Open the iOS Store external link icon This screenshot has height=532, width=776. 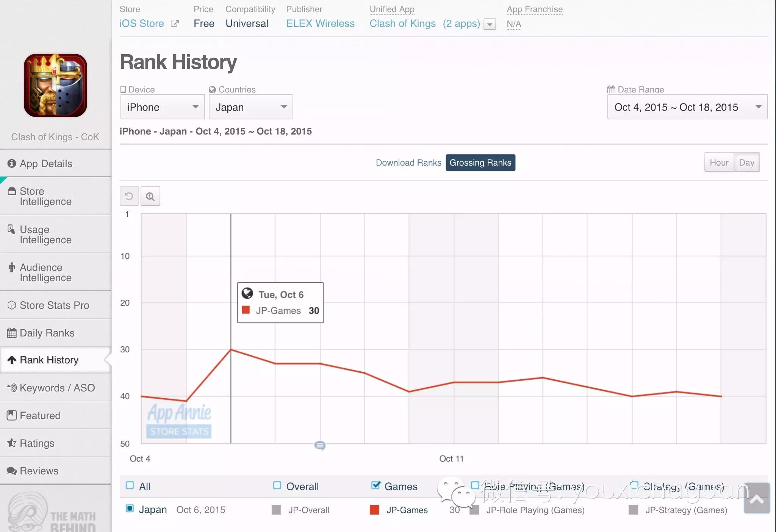(x=175, y=23)
